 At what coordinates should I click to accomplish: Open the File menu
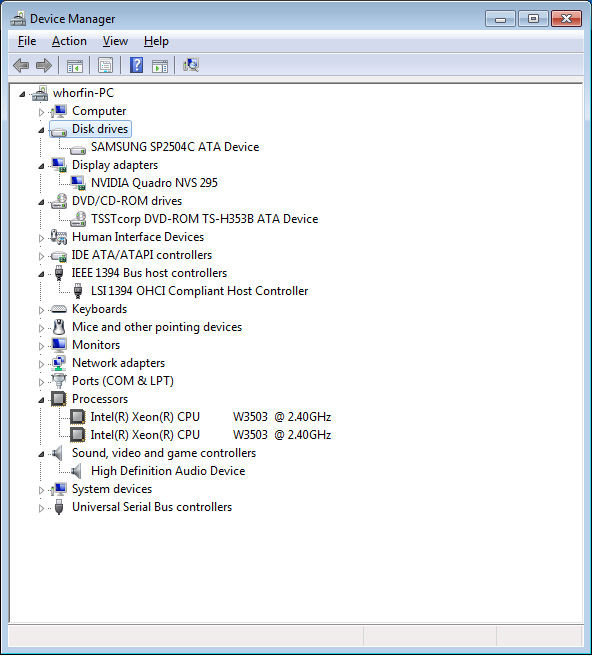pyautogui.click(x=27, y=41)
